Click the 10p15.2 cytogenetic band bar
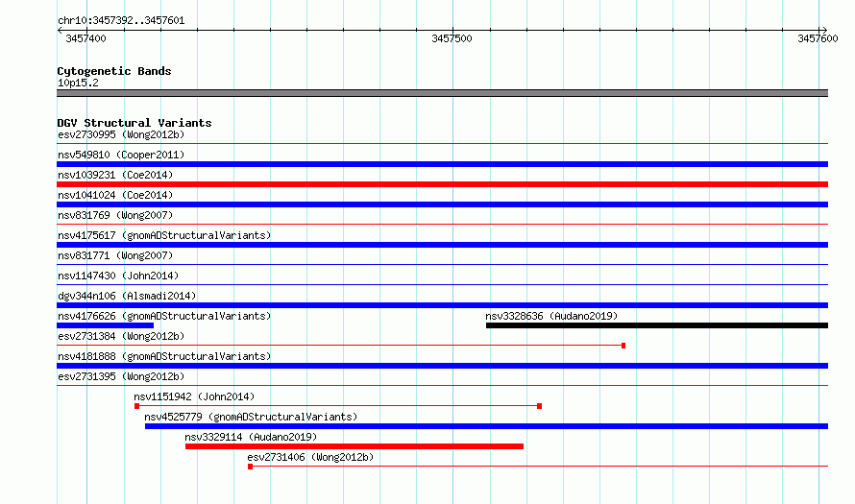The image size is (855, 504). tap(442, 93)
